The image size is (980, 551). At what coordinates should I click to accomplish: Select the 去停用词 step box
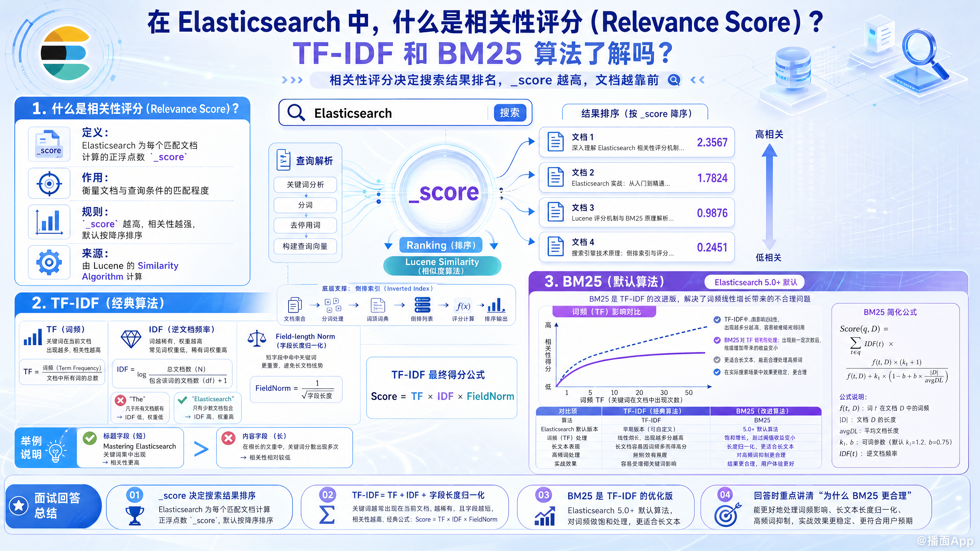click(305, 225)
